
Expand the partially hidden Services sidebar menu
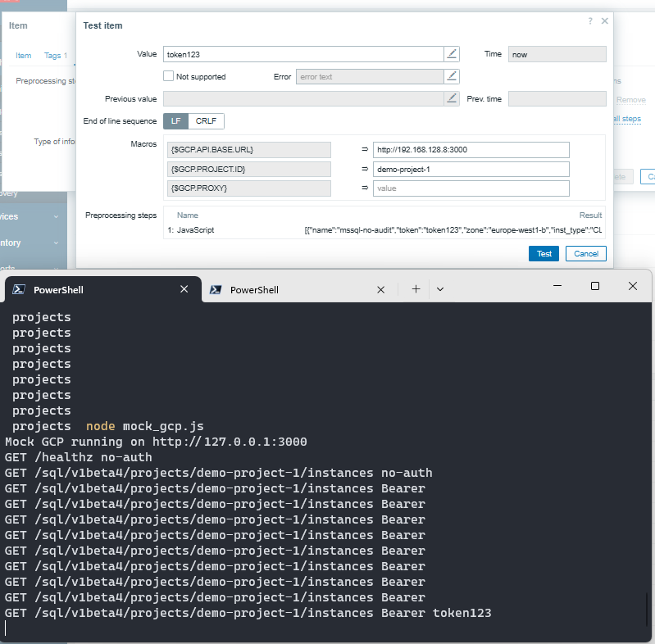click(x=33, y=216)
